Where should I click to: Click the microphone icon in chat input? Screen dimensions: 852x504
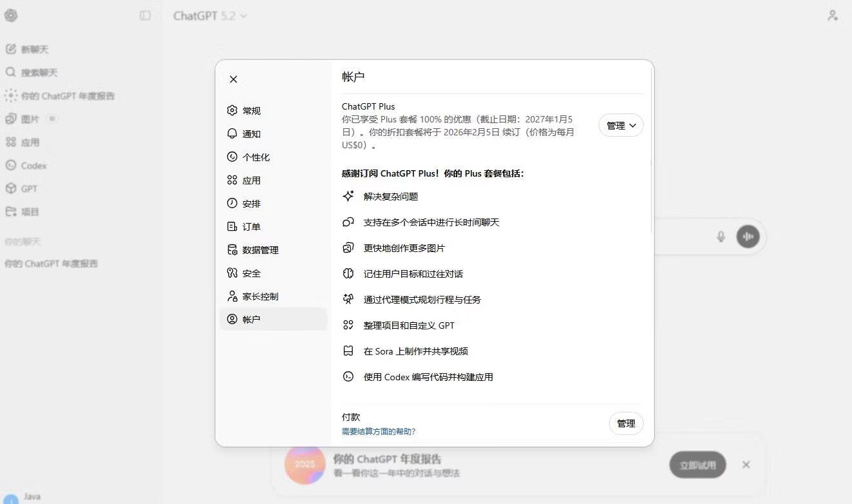(720, 237)
